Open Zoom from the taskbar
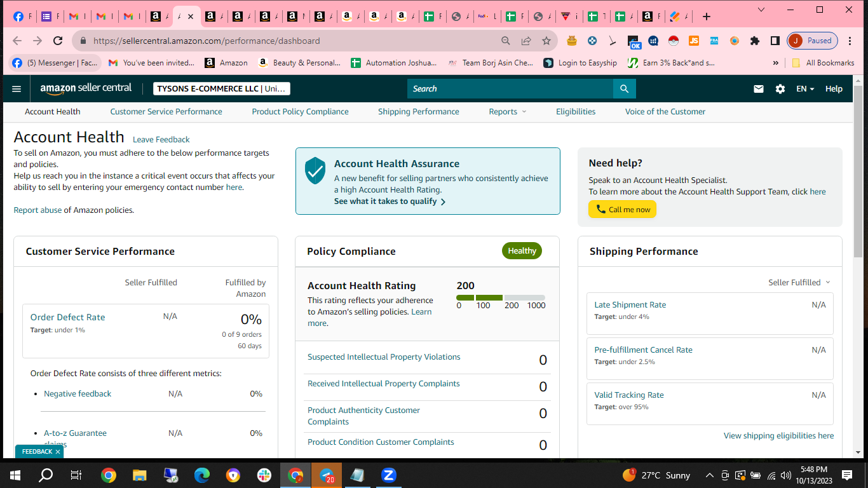This screenshot has width=868, height=488. (388, 475)
